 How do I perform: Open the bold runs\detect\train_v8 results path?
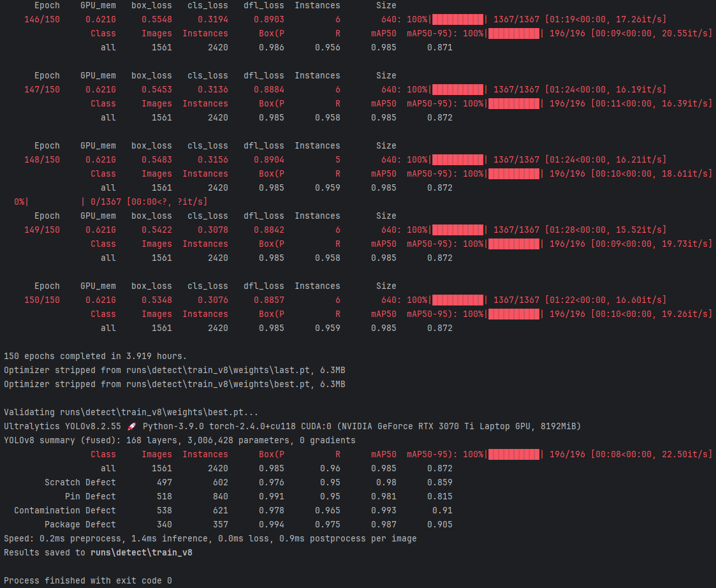(141, 552)
